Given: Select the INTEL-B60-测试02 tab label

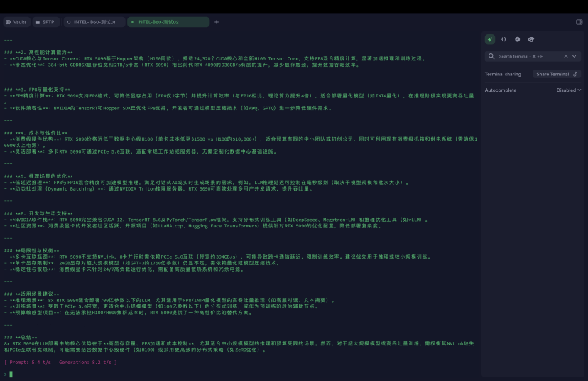Looking at the screenshot, I should (158, 22).
